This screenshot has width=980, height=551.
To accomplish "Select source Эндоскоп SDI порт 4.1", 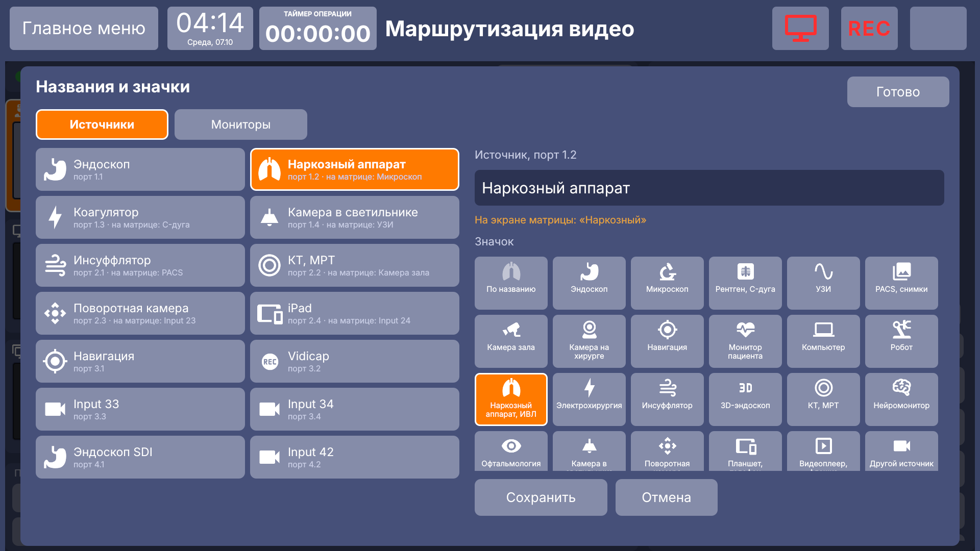I will pyautogui.click(x=140, y=457).
